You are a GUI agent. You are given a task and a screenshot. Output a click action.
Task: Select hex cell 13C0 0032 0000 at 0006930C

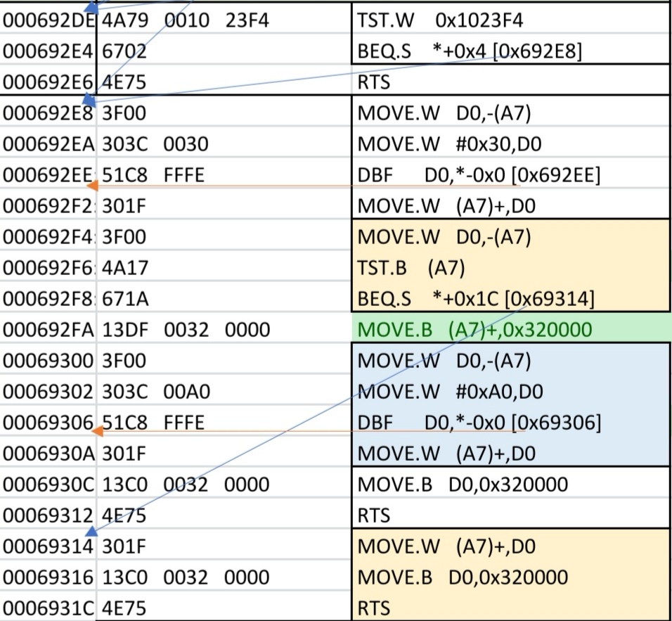pyautogui.click(x=224, y=484)
